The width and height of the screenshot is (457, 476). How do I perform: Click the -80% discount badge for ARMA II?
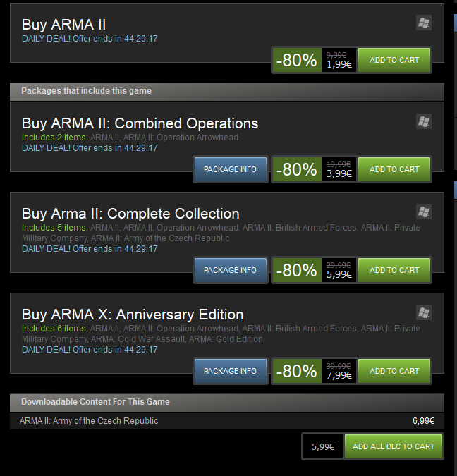[297, 60]
